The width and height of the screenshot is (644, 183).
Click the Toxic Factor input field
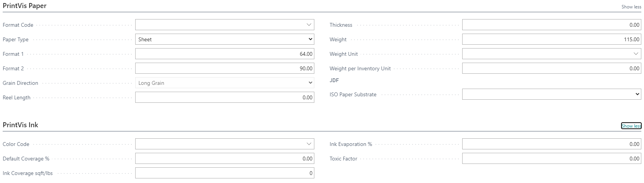coord(552,159)
